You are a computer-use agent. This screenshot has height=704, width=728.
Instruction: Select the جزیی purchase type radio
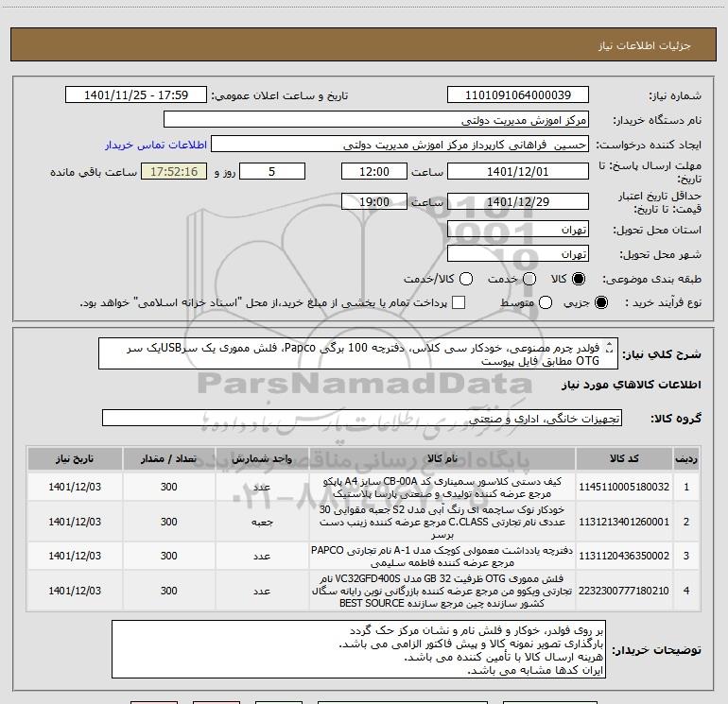[x=601, y=302]
